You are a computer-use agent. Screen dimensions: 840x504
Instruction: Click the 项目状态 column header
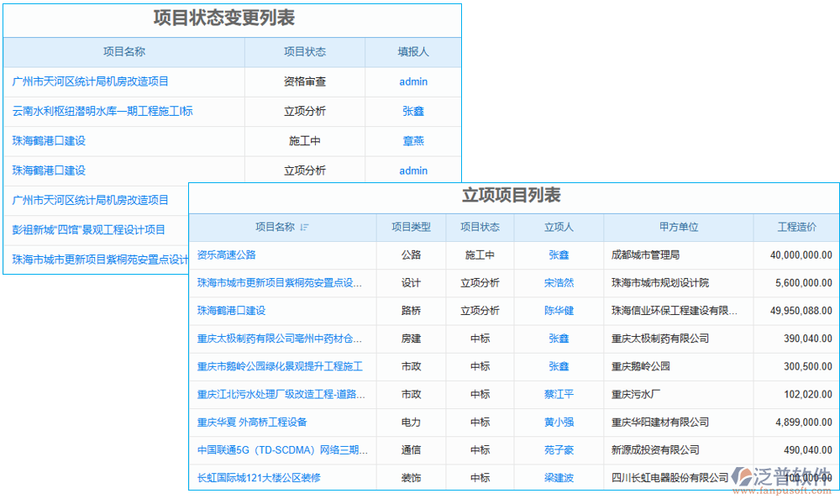coord(480,227)
